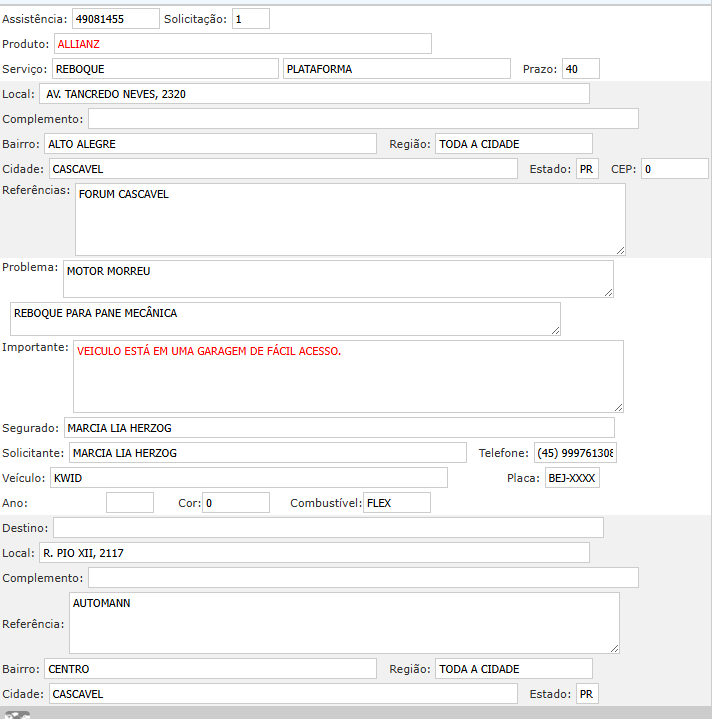Viewport: 715px width, 719px height.
Task: Click the Problema text area with MOTOR MORREU
Action: 337,279
